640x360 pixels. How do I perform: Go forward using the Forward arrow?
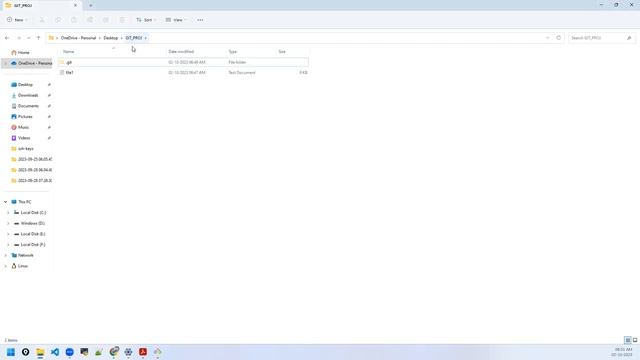pos(19,38)
